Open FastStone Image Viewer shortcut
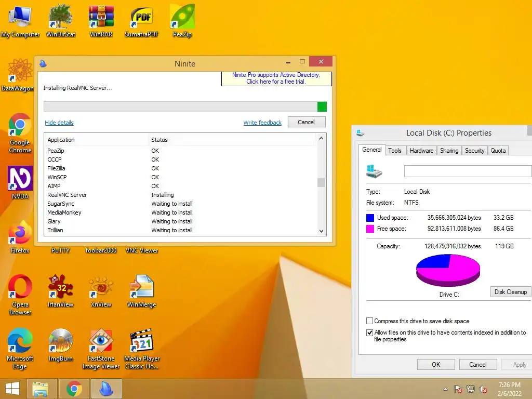 101,349
